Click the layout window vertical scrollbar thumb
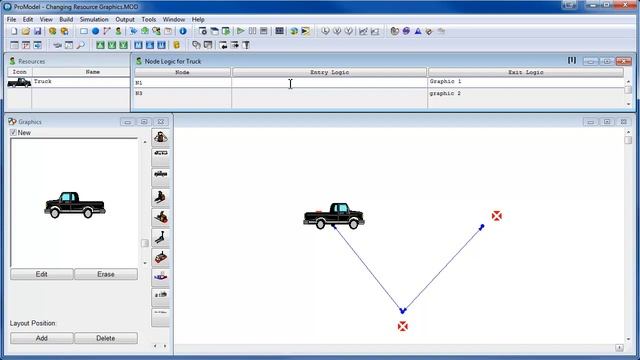This screenshot has height=360, width=640. [x=628, y=140]
